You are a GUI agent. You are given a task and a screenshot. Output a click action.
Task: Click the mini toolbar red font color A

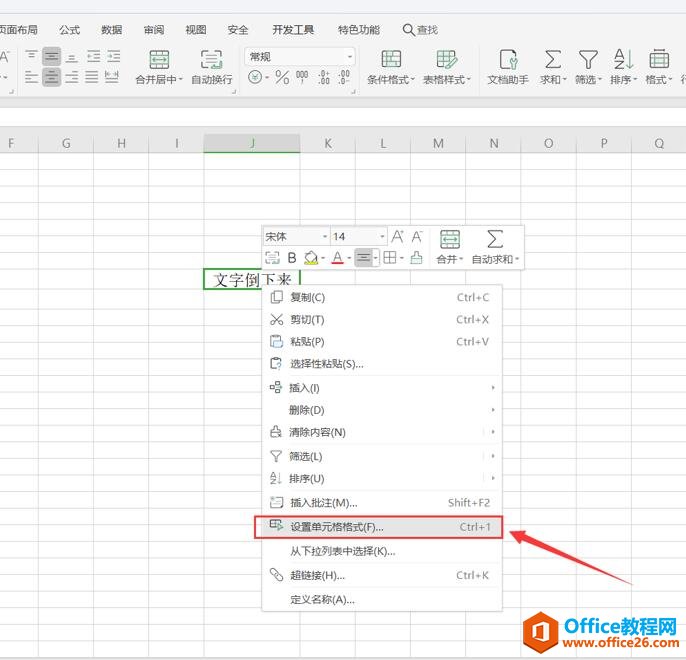coord(337,258)
